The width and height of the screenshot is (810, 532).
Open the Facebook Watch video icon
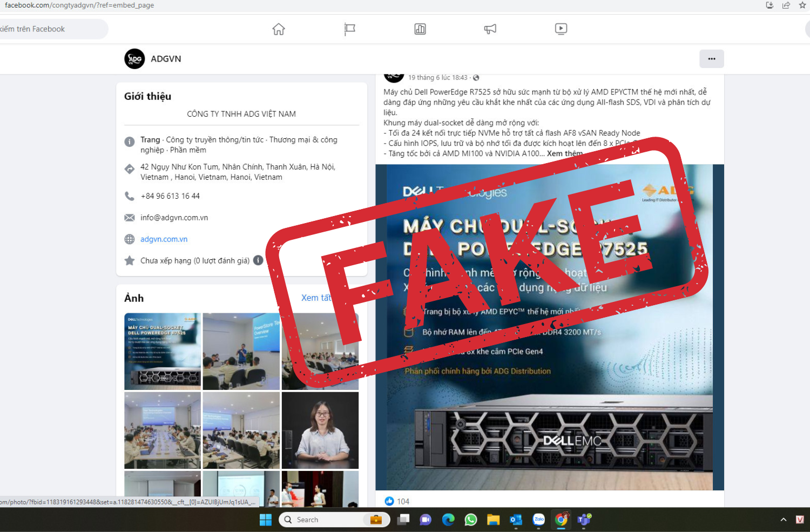point(561,29)
